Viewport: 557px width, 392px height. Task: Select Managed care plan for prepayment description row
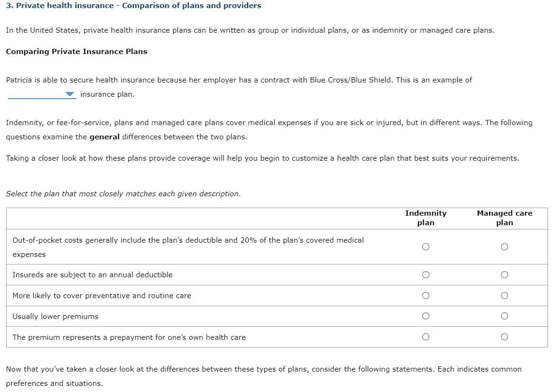click(x=504, y=337)
